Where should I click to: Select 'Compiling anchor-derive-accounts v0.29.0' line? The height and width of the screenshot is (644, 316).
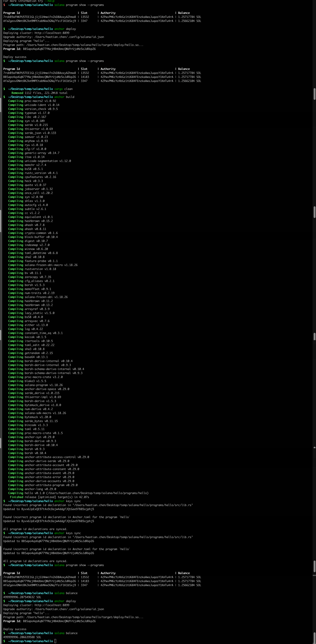[41, 481]
